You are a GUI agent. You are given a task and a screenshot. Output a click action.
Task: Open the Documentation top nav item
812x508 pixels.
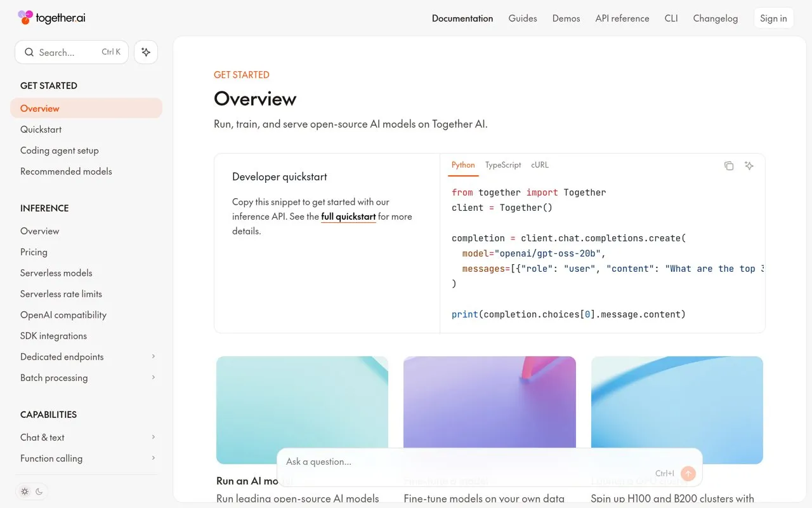coord(462,18)
